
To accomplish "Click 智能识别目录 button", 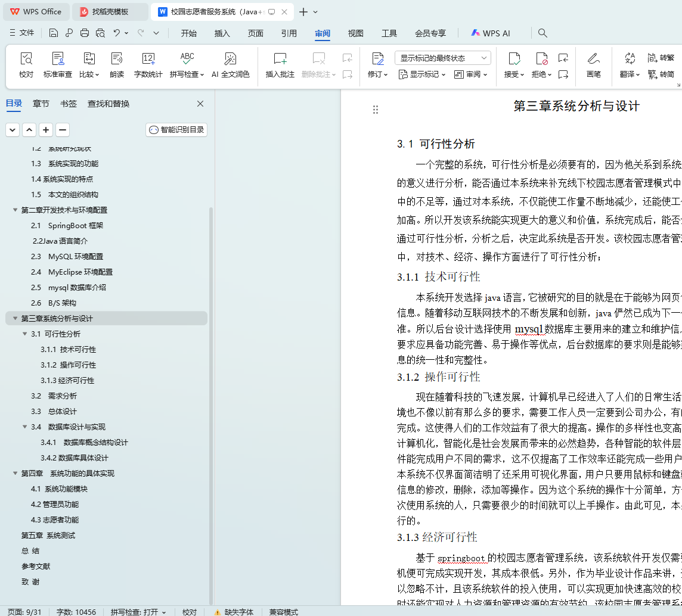I will point(176,129).
